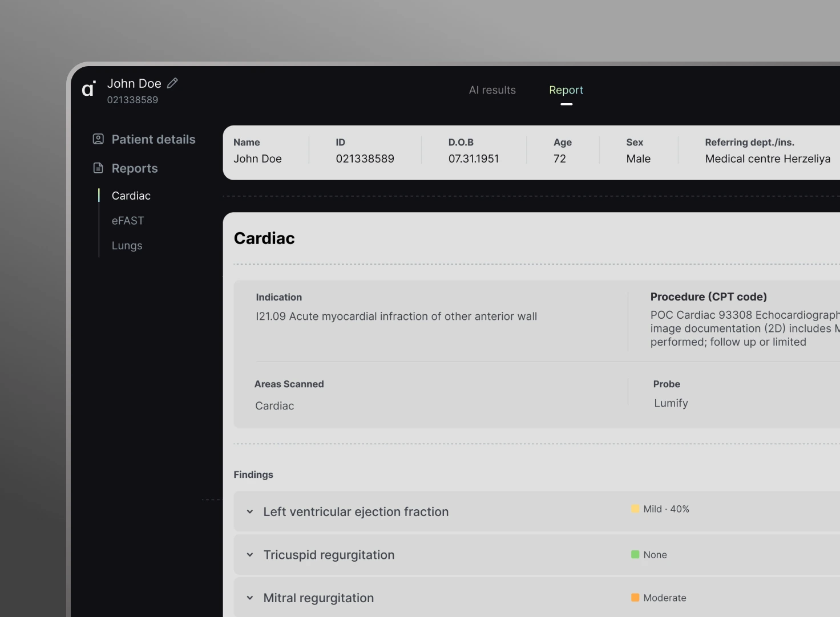Viewport: 840px width, 617px height.
Task: Click Medical centre Herzeliya text
Action: pos(768,159)
